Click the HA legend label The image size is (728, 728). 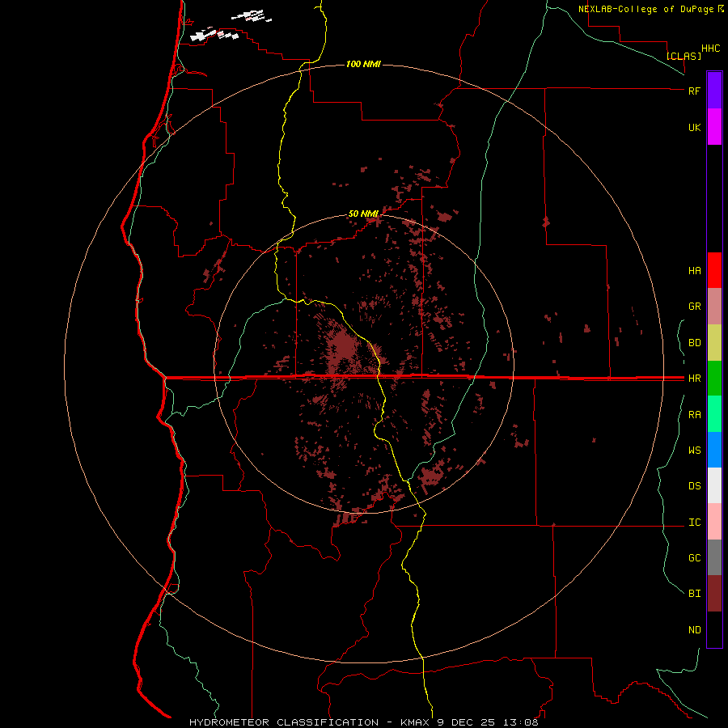click(x=694, y=271)
